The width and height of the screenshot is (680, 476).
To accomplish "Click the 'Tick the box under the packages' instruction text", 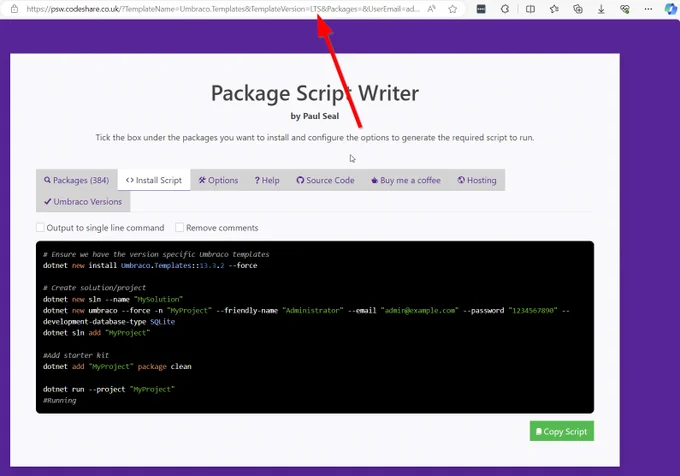I will pyautogui.click(x=315, y=137).
